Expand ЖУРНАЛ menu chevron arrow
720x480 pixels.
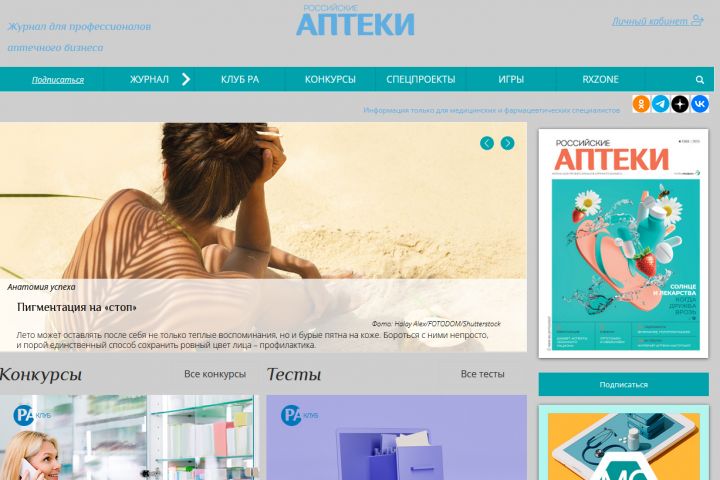[x=186, y=79]
